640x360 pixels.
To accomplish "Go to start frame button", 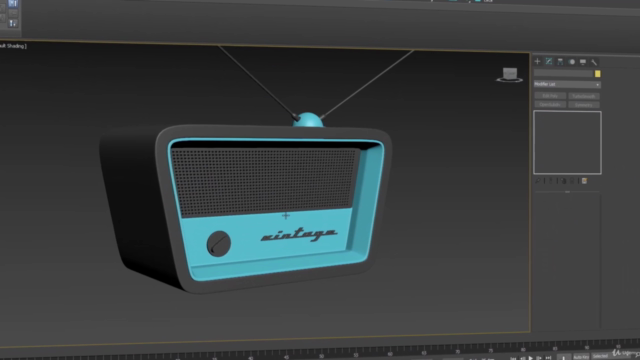I will 513,358.
